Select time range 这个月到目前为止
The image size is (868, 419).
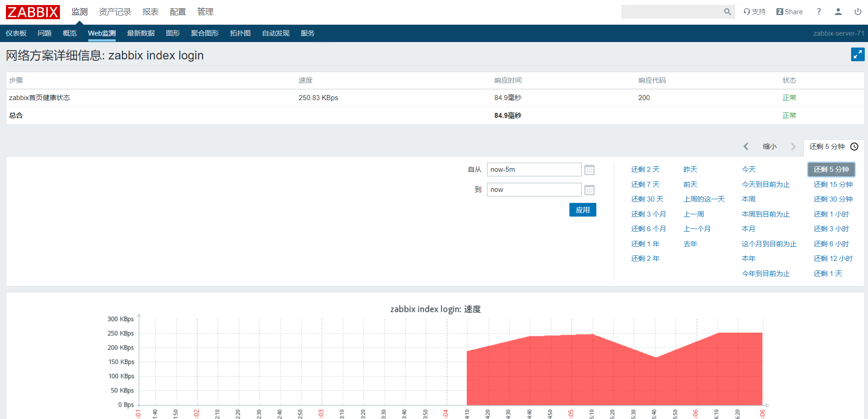769,244
